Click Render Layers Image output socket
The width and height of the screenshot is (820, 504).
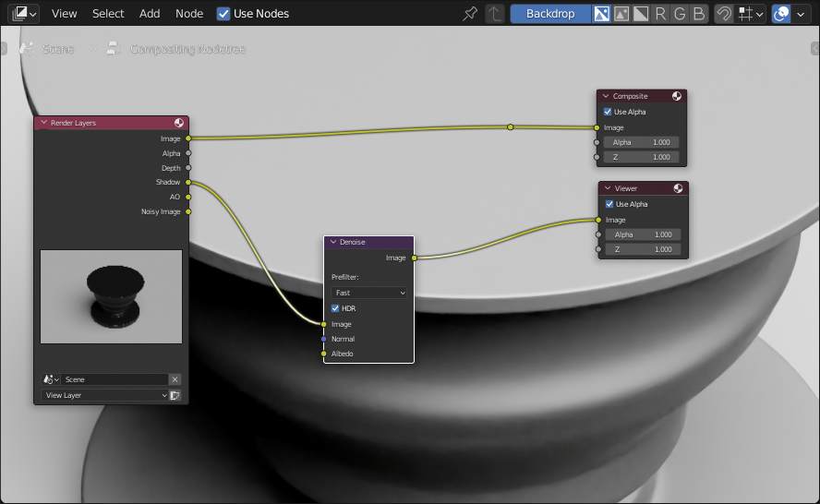click(x=188, y=138)
